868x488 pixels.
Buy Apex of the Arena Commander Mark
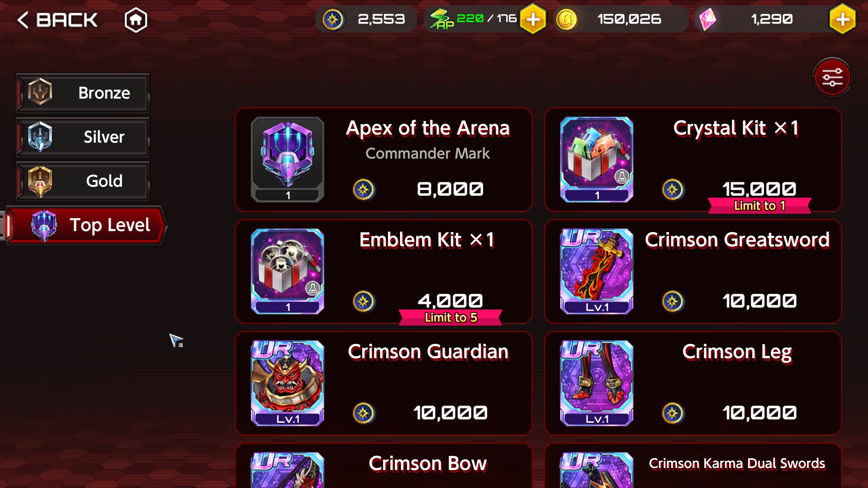coord(384,160)
